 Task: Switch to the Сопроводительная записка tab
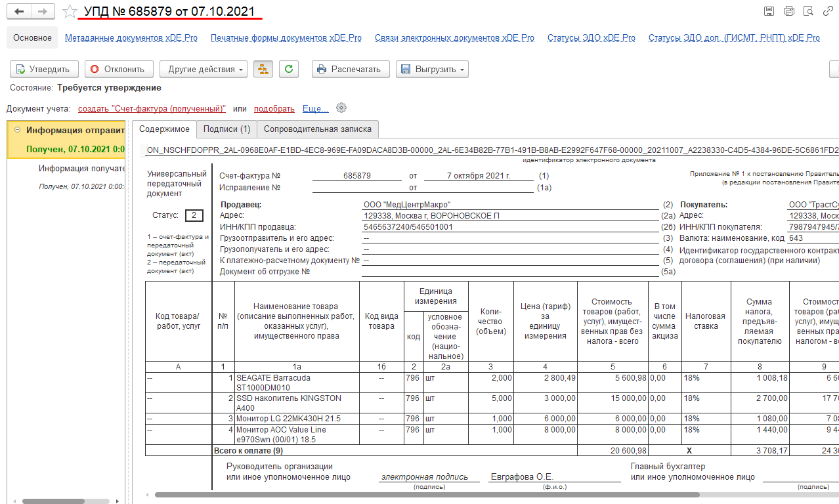coord(318,129)
